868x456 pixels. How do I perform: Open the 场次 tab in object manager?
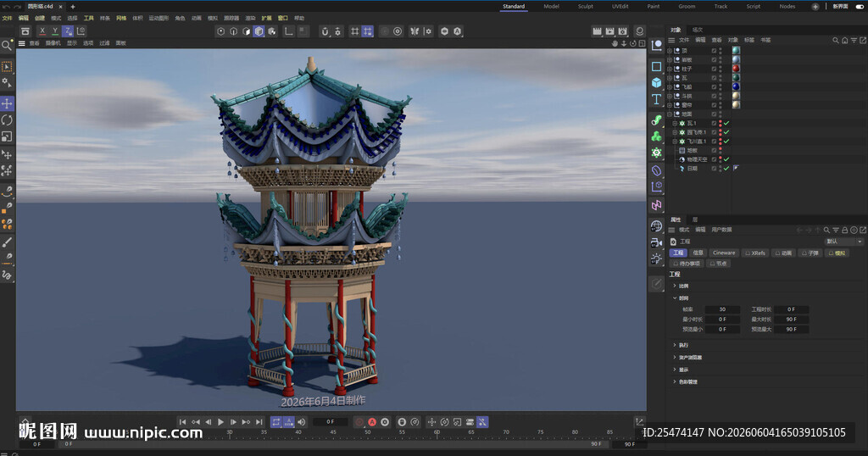click(x=698, y=30)
